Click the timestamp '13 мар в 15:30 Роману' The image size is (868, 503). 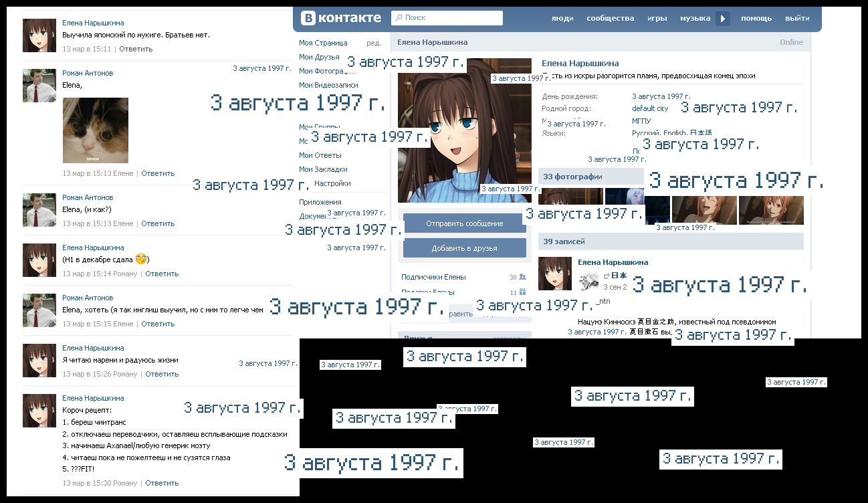[x=100, y=483]
